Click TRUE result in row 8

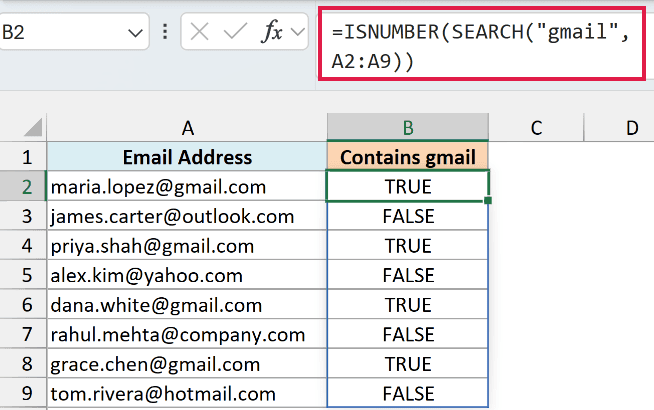pos(408,364)
